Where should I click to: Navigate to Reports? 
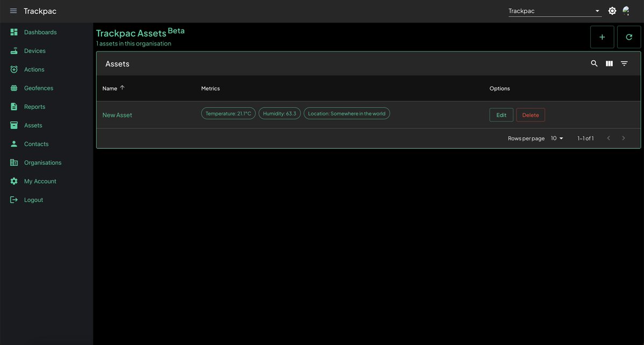(x=35, y=107)
